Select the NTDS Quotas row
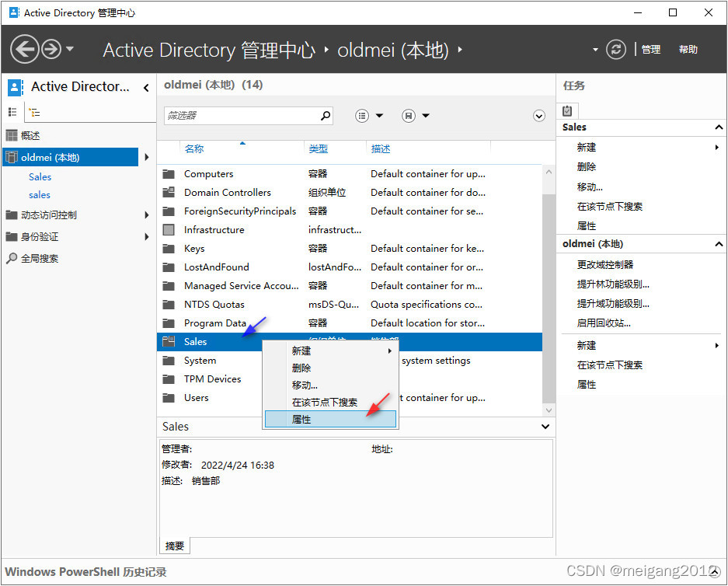This screenshot has height=586, width=728. (349, 304)
